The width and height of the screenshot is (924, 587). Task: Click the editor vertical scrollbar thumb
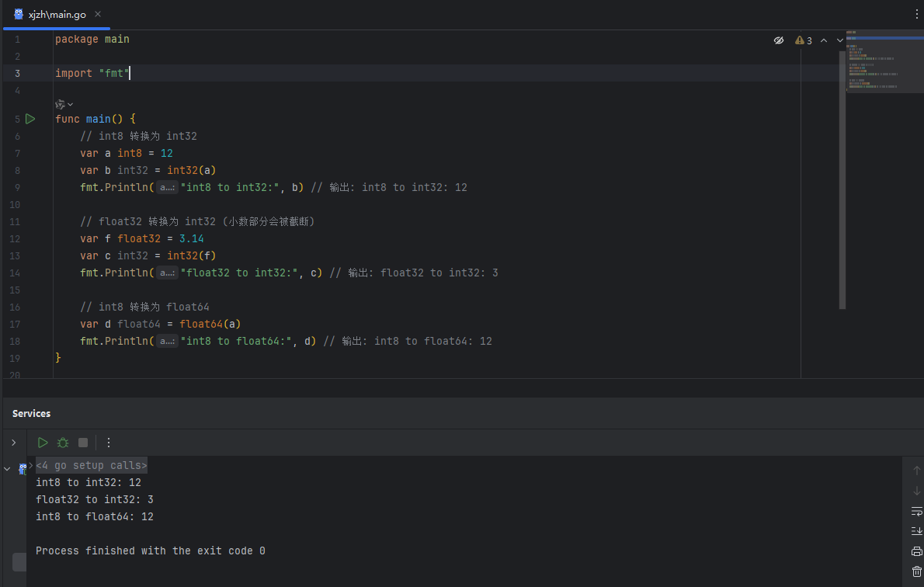click(x=842, y=179)
